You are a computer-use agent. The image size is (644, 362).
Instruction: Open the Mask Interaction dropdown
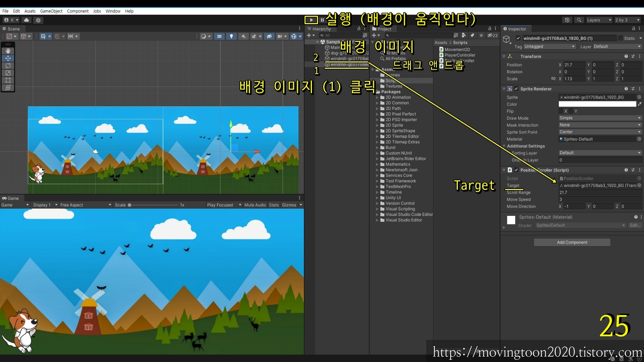click(x=600, y=125)
